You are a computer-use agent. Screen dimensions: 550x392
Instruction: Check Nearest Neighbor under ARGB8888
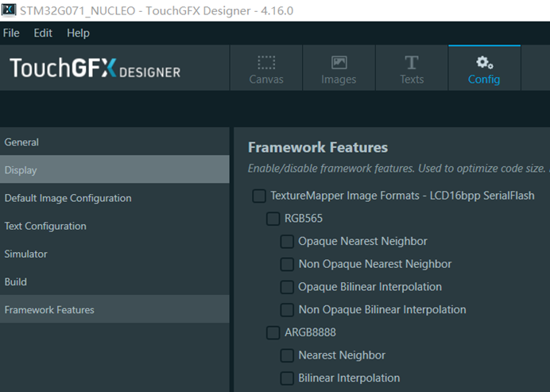[287, 355]
